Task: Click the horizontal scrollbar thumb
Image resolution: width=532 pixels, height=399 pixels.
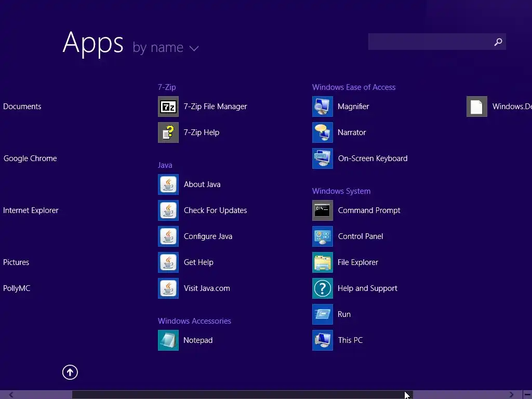Action: [242, 395]
